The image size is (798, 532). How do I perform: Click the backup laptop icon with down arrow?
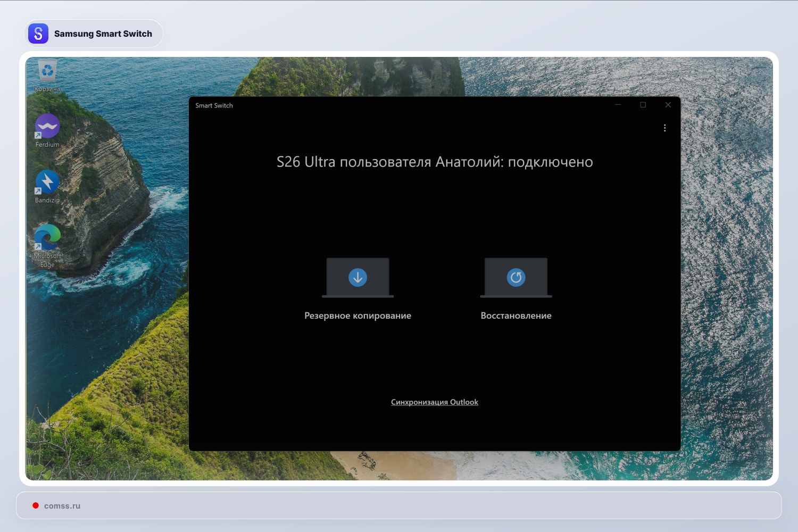pyautogui.click(x=358, y=278)
